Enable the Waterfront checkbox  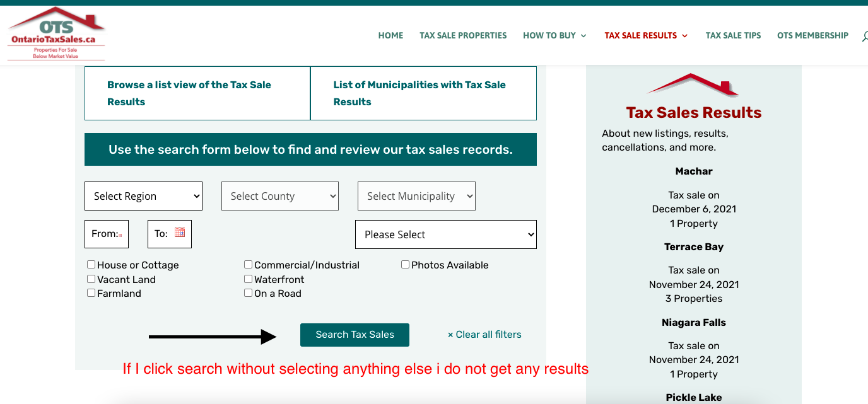[x=249, y=279]
